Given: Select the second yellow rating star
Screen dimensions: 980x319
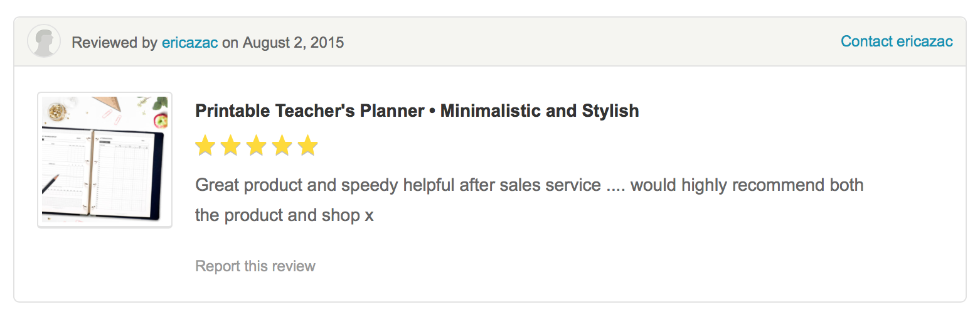Looking at the screenshot, I should click(x=231, y=146).
